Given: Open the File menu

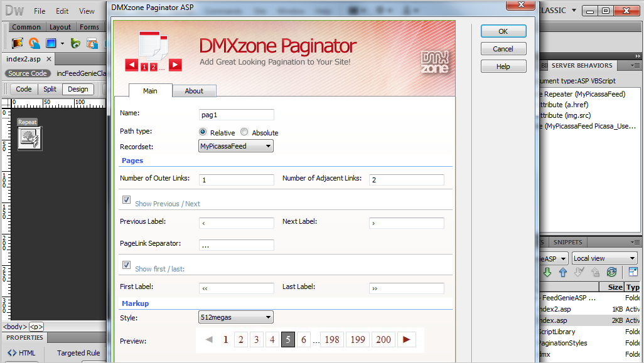Looking at the screenshot, I should [x=40, y=11].
